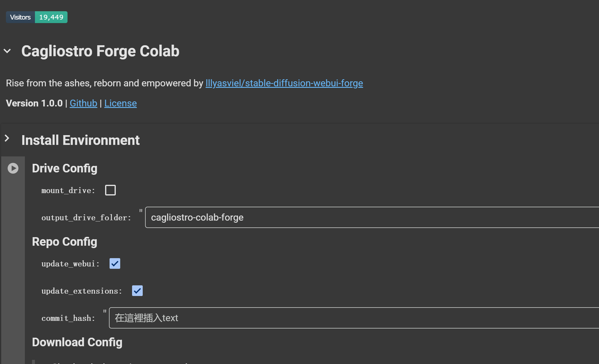
Task: Click the Install Environment heading
Action: click(80, 140)
